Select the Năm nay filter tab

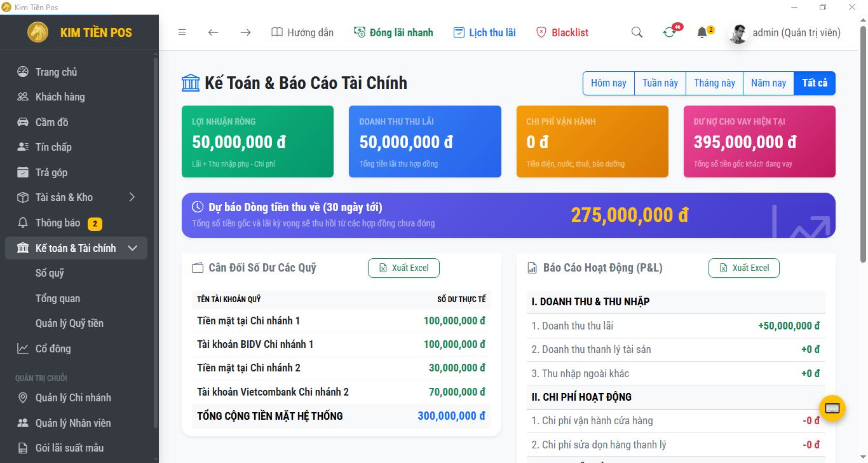pyautogui.click(x=768, y=83)
